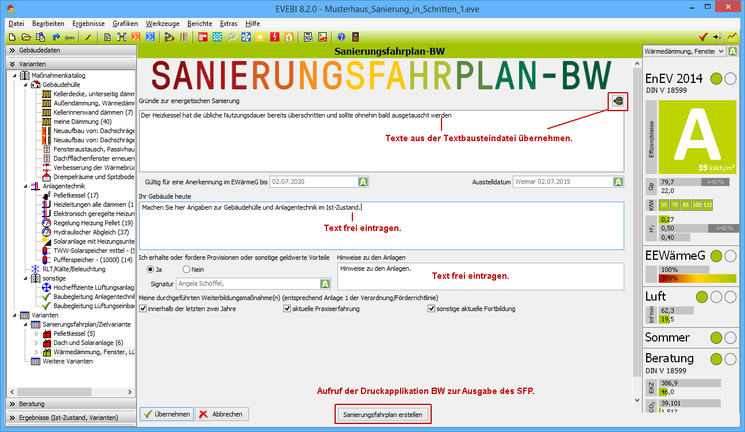Click the efficiency class A green tile
The height and width of the screenshot is (432, 745).
tap(697, 137)
